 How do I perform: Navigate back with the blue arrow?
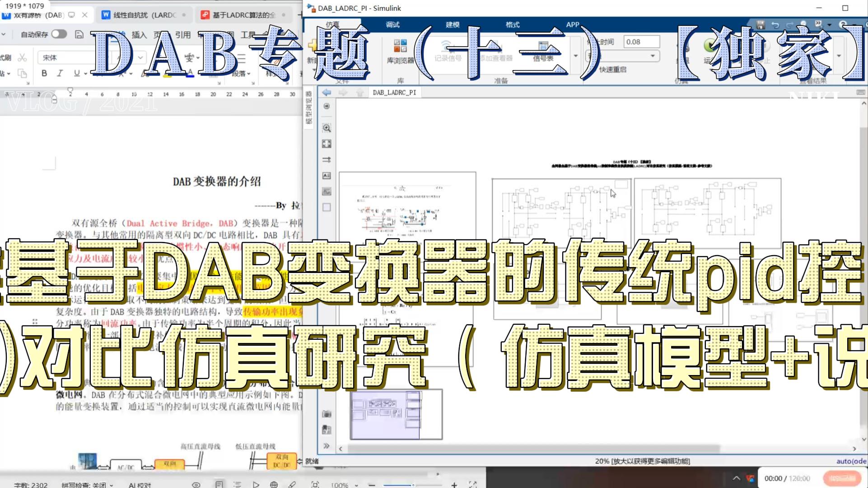(x=327, y=92)
